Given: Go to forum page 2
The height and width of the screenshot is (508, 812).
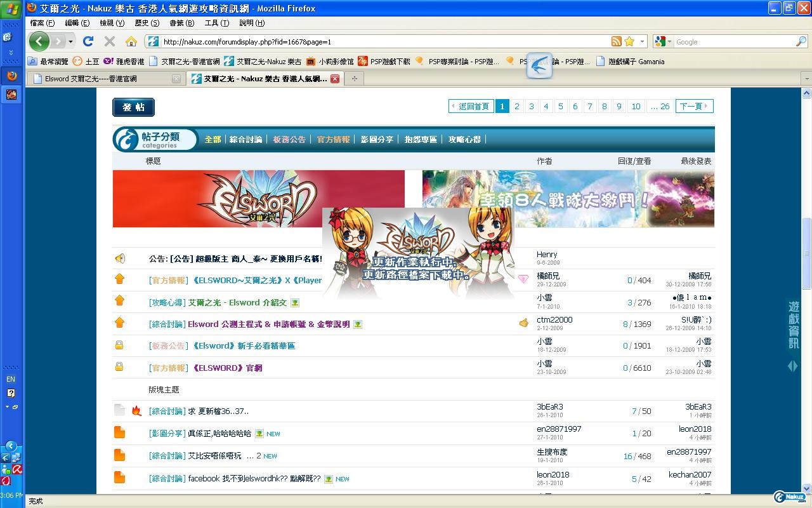Looking at the screenshot, I should (x=517, y=106).
